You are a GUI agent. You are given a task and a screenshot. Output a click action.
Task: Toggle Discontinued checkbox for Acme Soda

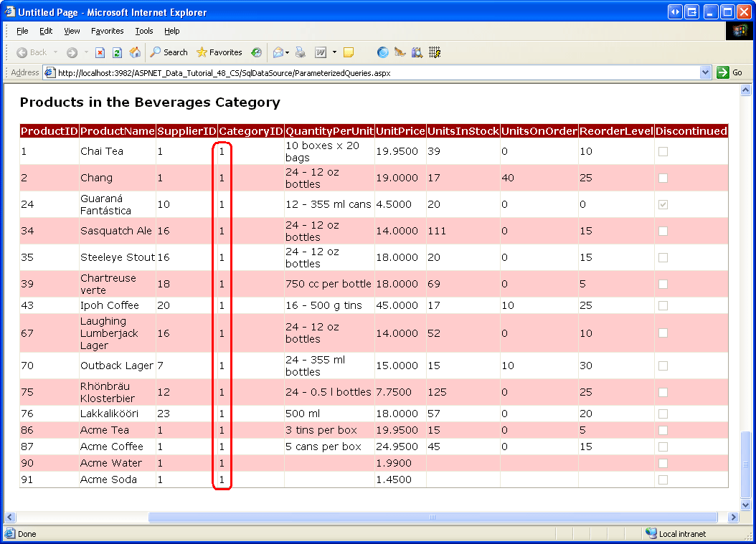point(663,479)
